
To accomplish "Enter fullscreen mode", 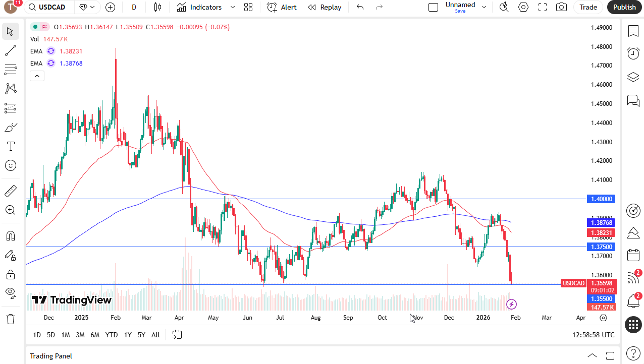I will tap(543, 7).
